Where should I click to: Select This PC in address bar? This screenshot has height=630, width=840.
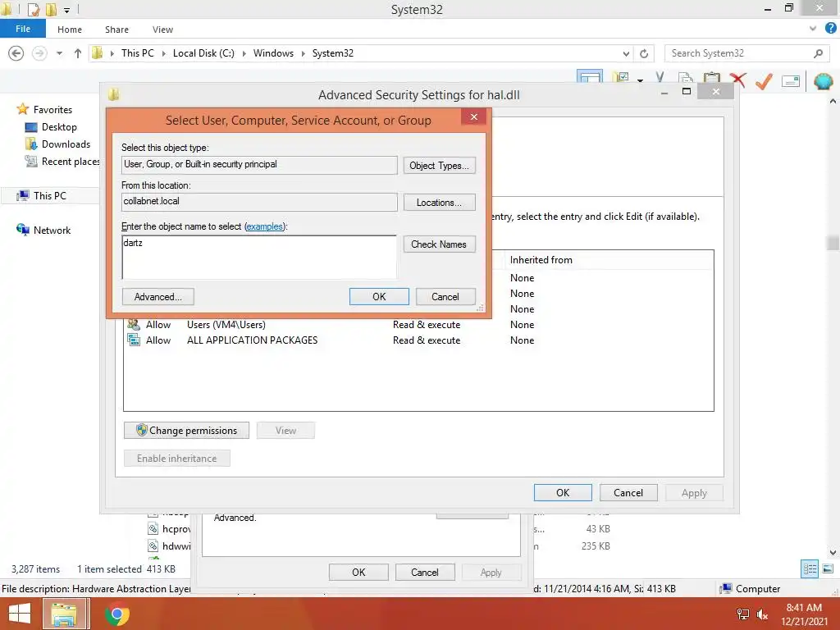click(137, 53)
